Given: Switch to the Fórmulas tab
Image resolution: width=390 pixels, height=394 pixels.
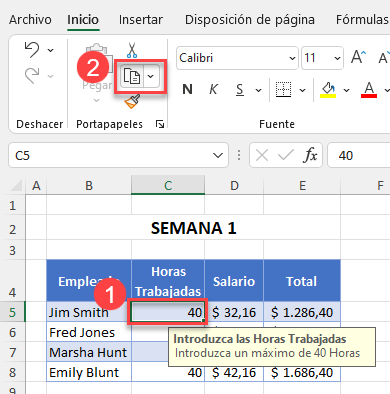Looking at the screenshot, I should tap(362, 20).
